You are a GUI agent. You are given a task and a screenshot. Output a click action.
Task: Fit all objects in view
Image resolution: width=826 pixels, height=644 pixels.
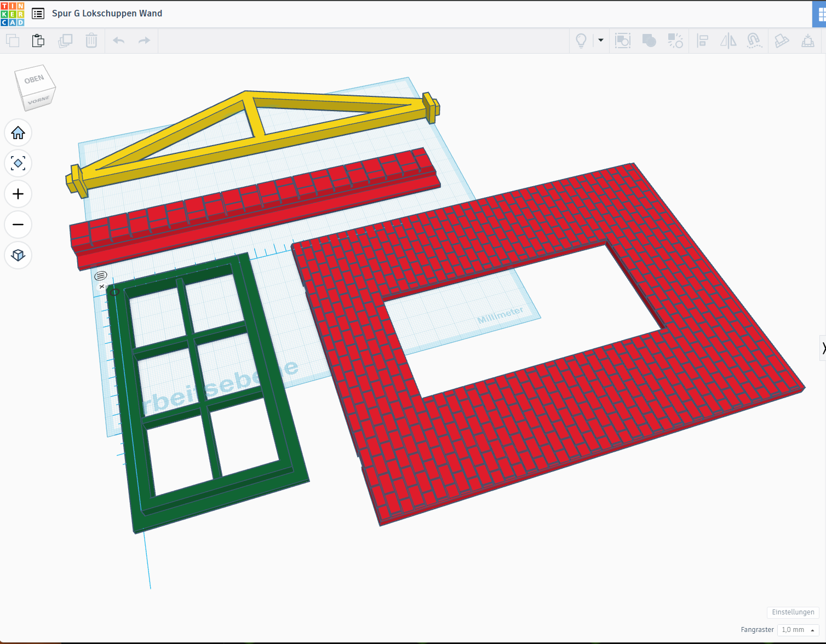18,163
